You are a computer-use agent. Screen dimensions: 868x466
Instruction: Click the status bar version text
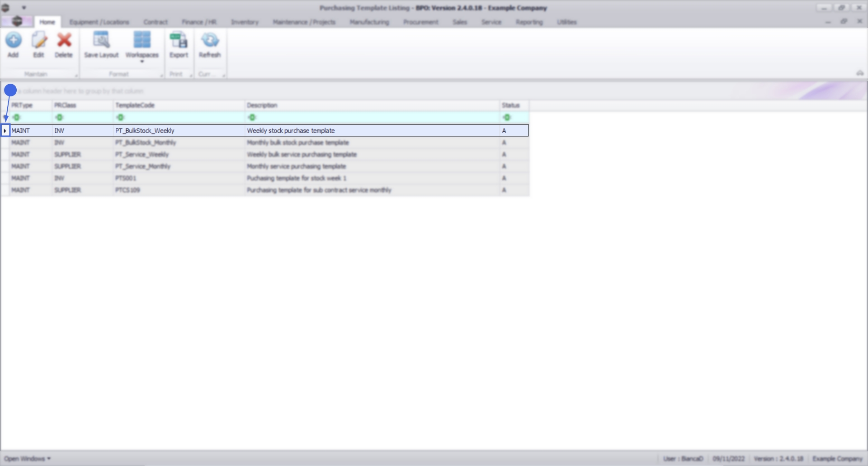(778, 458)
